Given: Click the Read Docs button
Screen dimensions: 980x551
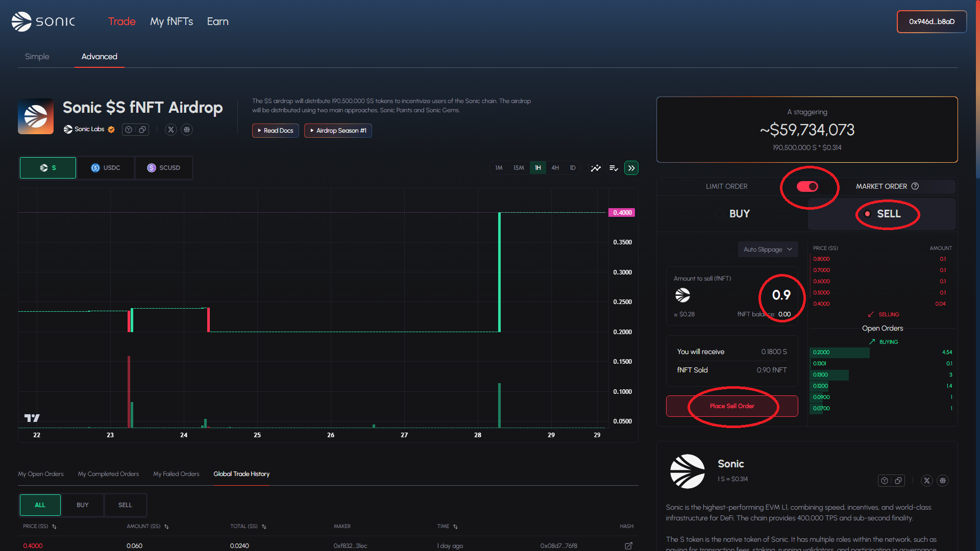Looking at the screenshot, I should [276, 131].
